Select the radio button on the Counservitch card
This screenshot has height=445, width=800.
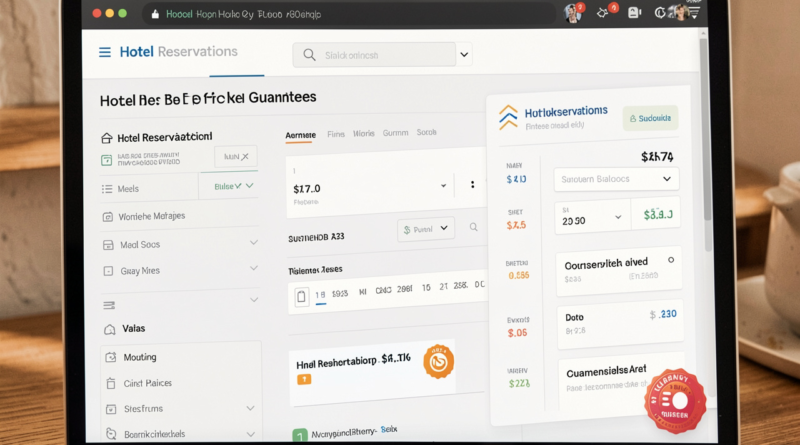[x=670, y=259]
